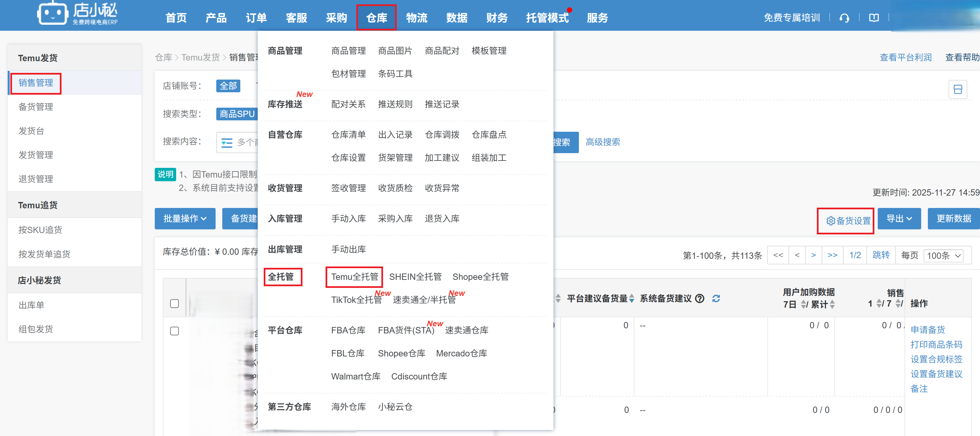Click the question mark beside 系统备货建议
The image size is (980, 436).
coord(699,299)
